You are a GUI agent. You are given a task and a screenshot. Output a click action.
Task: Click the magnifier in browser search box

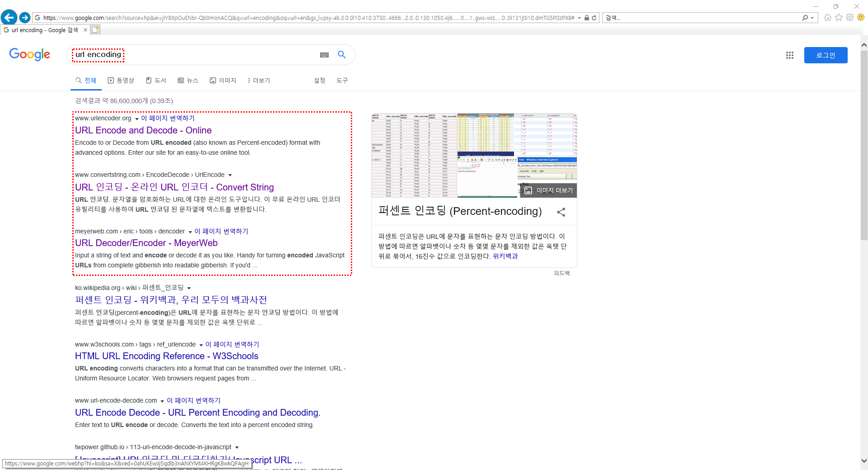pyautogui.click(x=805, y=18)
